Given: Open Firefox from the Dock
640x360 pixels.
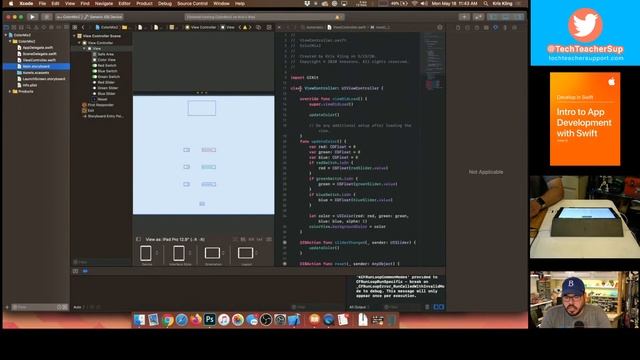Looking at the screenshot, I should pos(196,320).
